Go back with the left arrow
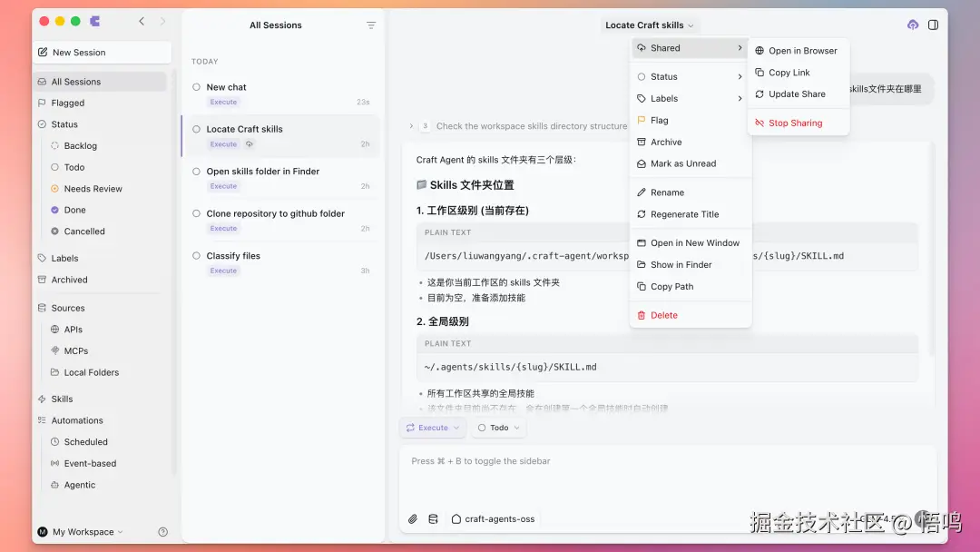Viewport: 980px width, 552px height. (x=142, y=21)
